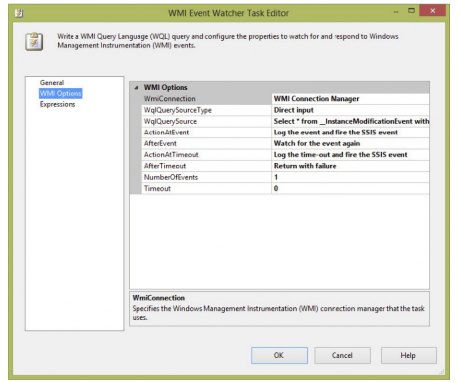
Task: Edit the Select * from query value
Action: pos(350,121)
